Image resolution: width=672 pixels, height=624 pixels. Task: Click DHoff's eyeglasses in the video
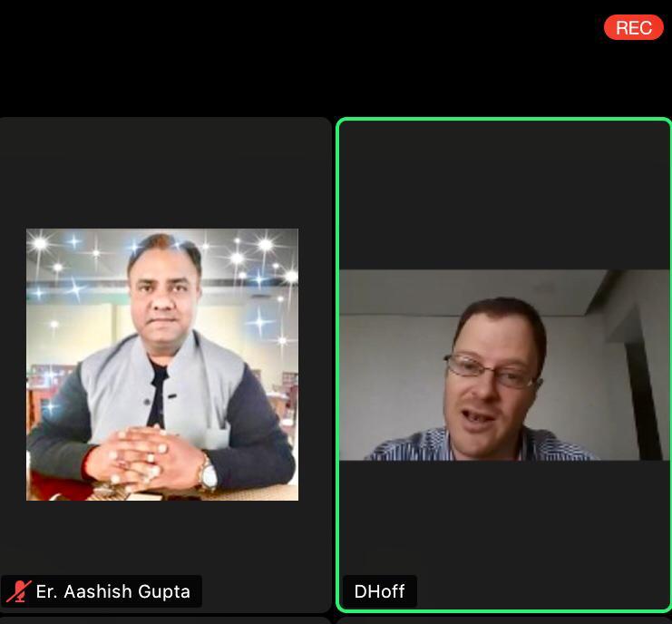[491, 372]
